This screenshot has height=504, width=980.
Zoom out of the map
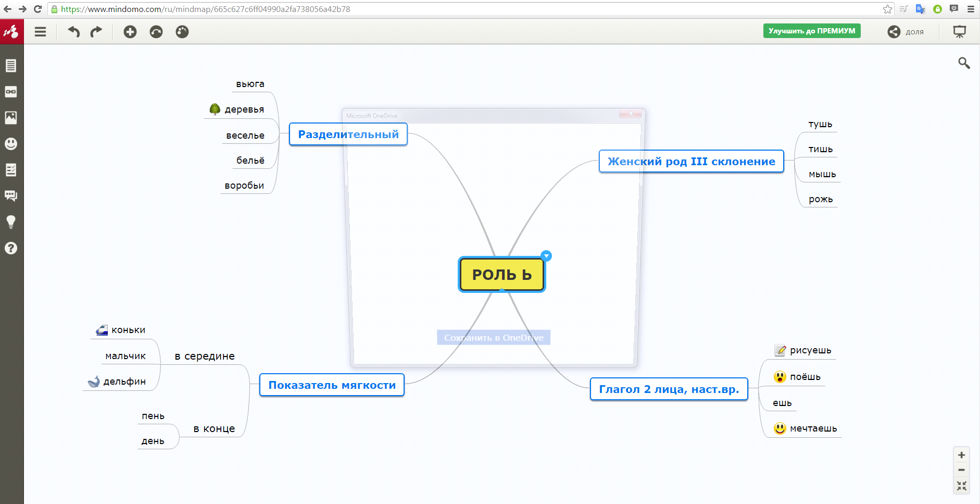(x=961, y=470)
